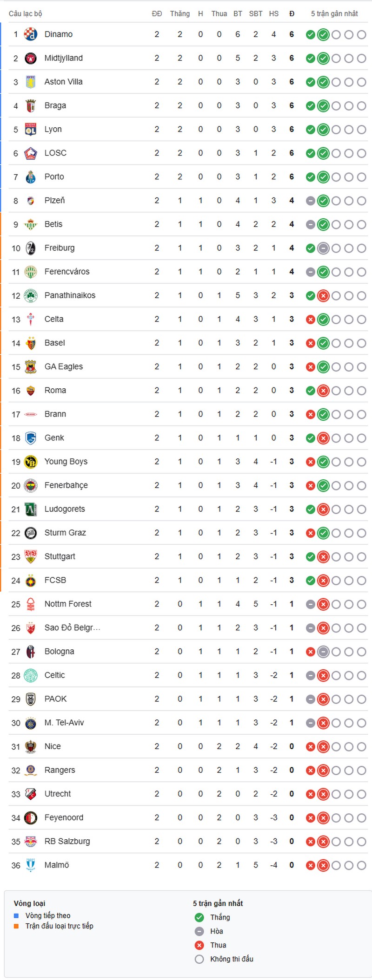The width and height of the screenshot is (372, 980).
Task: Click the RB Salzburg team logo
Action: pos(31,841)
